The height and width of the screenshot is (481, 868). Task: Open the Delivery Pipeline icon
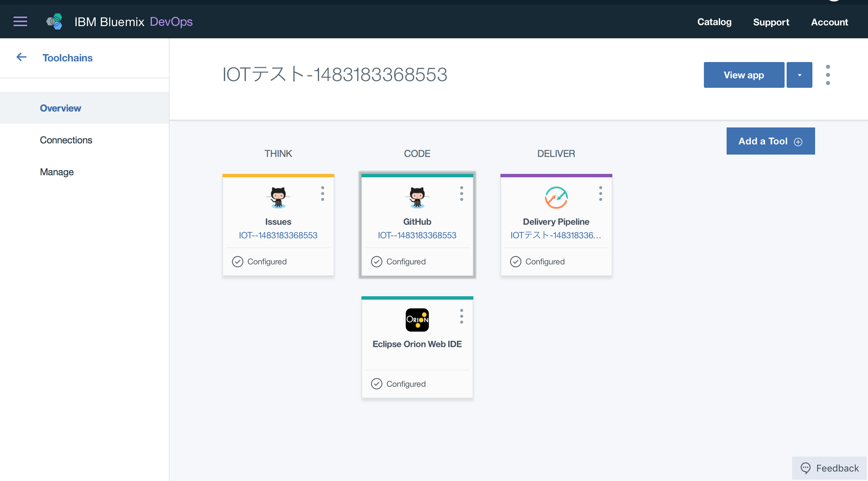pos(556,197)
